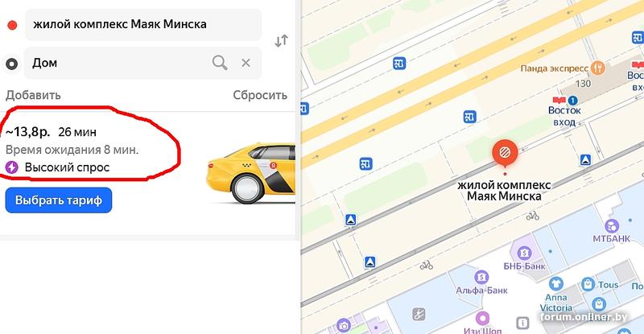Swap origin and destination with arrows icon
The image size is (644, 334).
pos(281,41)
